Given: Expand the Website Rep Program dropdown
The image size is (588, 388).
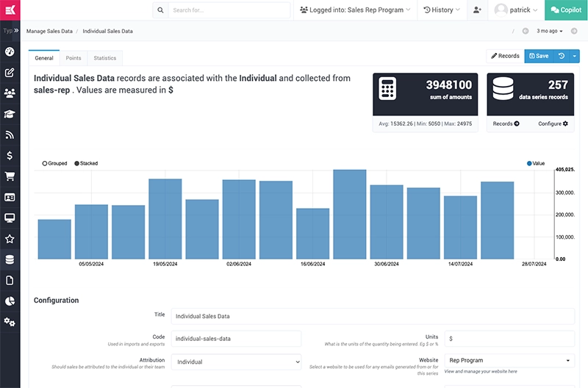Looking at the screenshot, I should point(509,361).
